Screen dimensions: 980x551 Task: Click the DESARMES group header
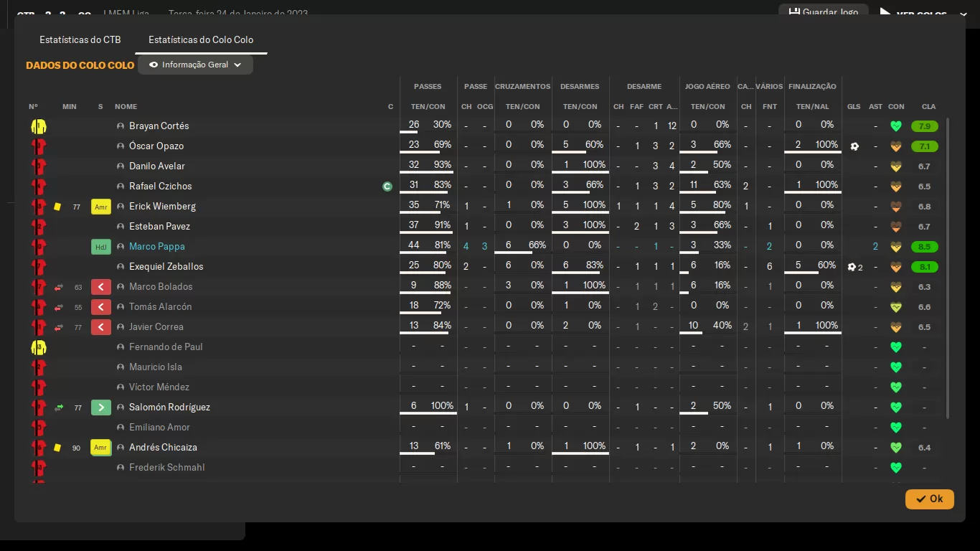(580, 87)
